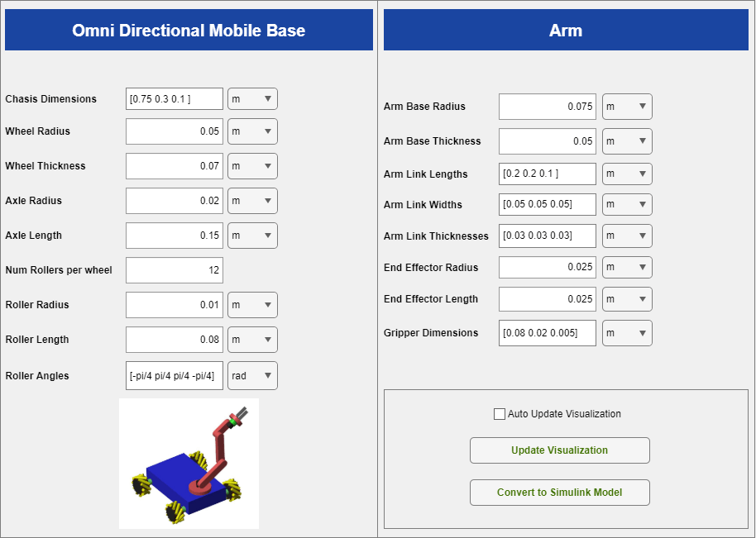756x538 pixels.
Task: Open Axle Length unit dropdown
Action: [252, 235]
